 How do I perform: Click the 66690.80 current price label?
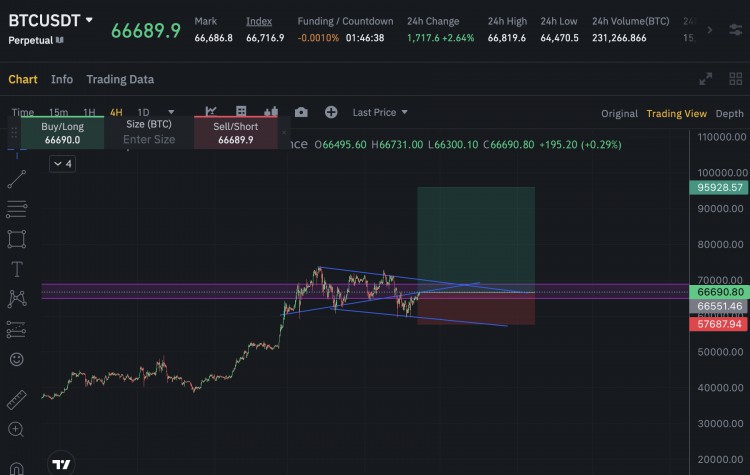(719, 292)
